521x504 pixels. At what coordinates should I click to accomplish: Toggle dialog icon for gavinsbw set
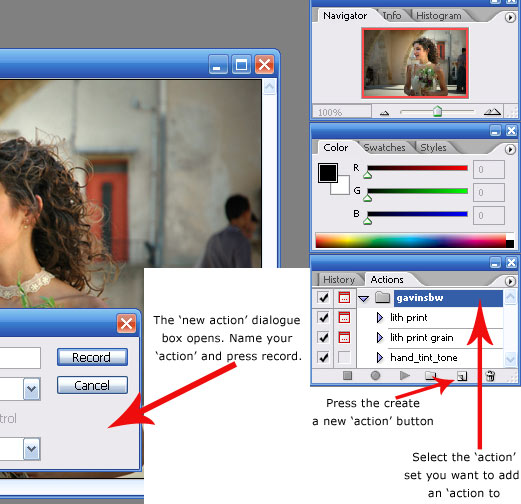click(344, 297)
